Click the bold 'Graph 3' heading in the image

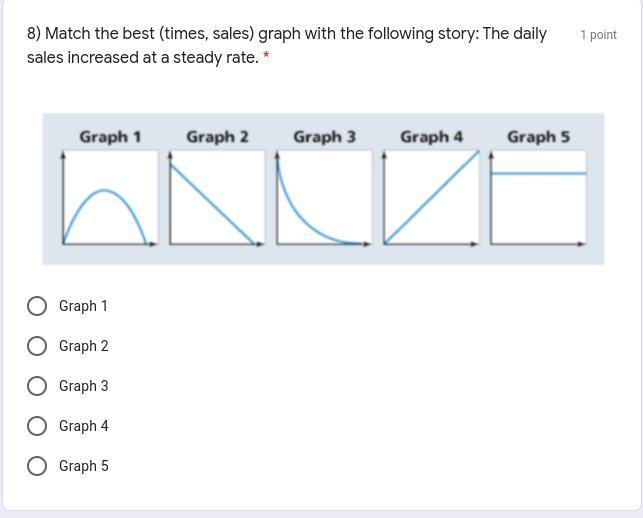tap(324, 137)
